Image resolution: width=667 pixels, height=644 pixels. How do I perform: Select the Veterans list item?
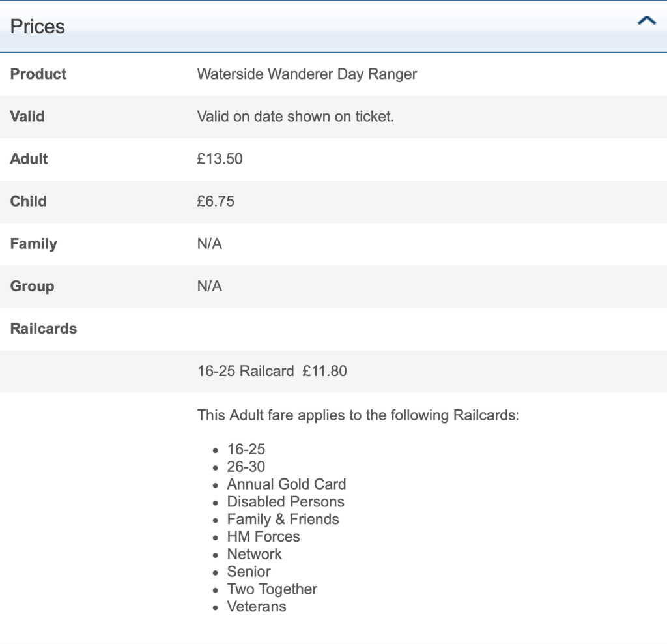256,607
